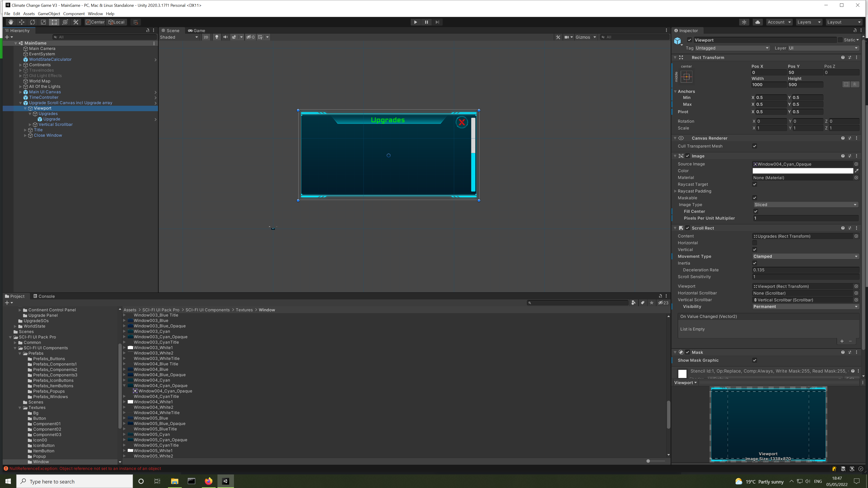This screenshot has height=488, width=868.
Task: Open the Image Color swatch picker
Action: point(802,171)
